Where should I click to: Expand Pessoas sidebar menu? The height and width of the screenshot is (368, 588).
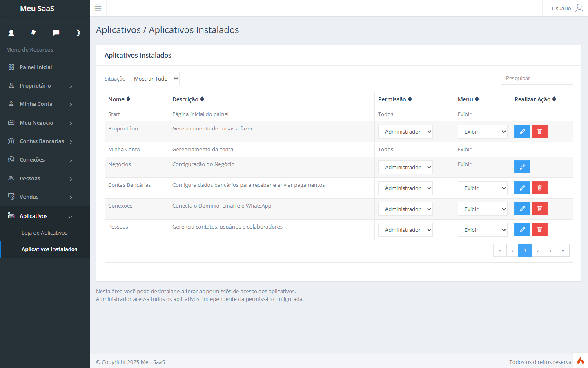[45, 178]
